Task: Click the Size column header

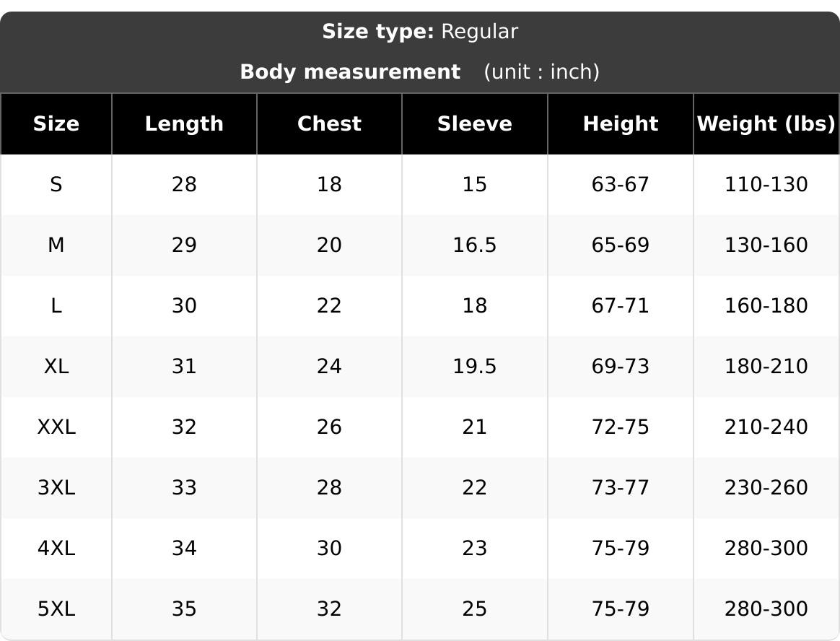Action: [56, 124]
